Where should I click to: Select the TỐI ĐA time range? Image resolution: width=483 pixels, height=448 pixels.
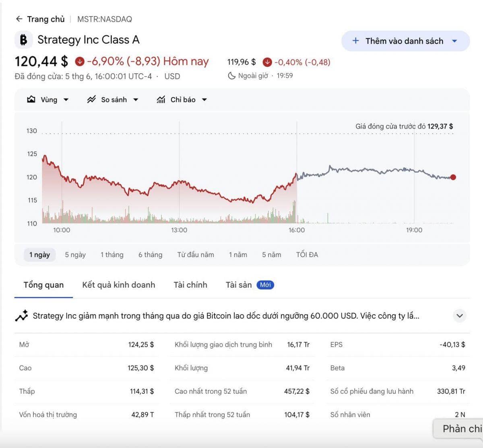[x=307, y=255]
